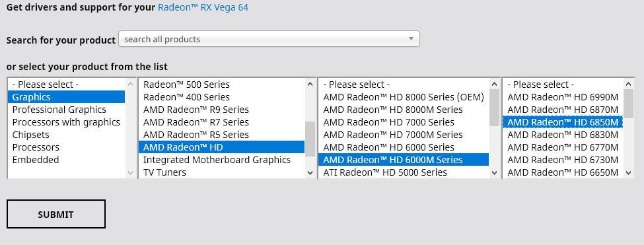The height and width of the screenshot is (245, 644).
Task: Open the Radeon RX Vega 64 link
Action: [203, 7]
